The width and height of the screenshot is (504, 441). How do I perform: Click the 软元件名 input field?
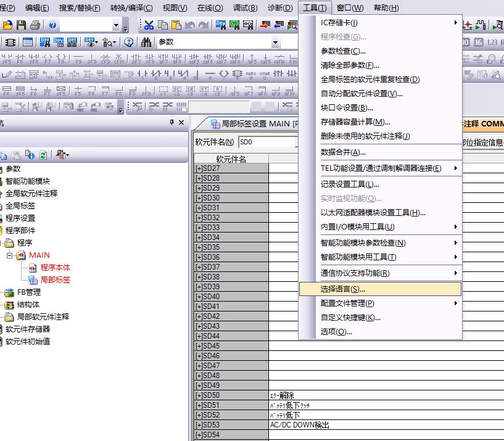pos(265,142)
